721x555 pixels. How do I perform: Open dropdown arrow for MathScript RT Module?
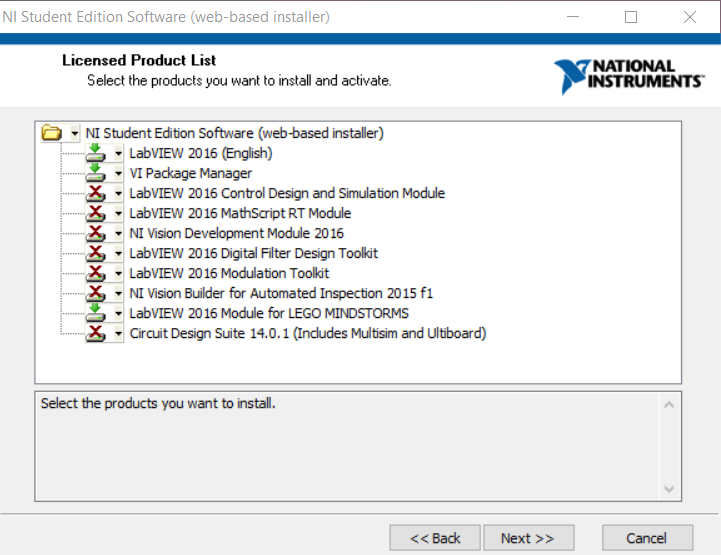(119, 213)
